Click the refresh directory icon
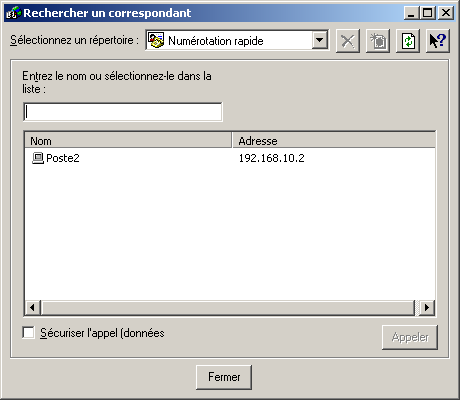 pos(408,41)
